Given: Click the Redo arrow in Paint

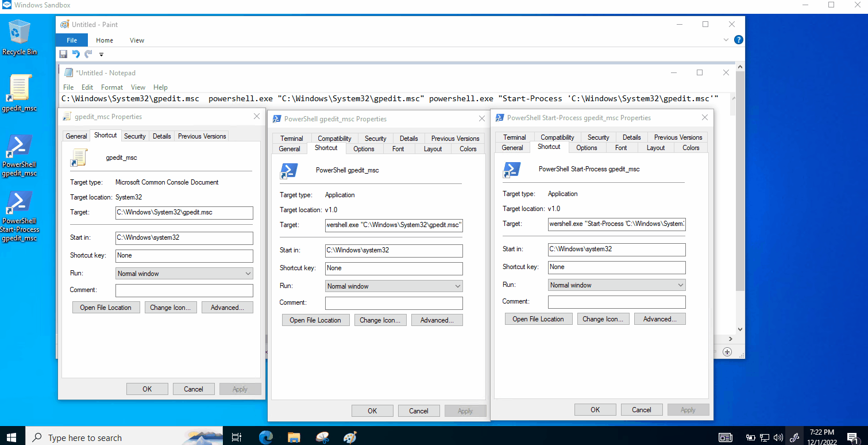Looking at the screenshot, I should tap(88, 54).
